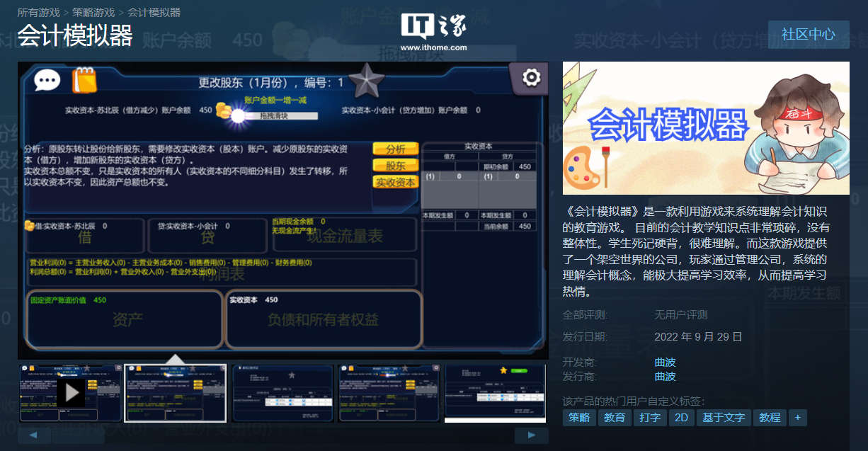868x451 pixels.
Task: Click the 2D tag
Action: coord(681,418)
